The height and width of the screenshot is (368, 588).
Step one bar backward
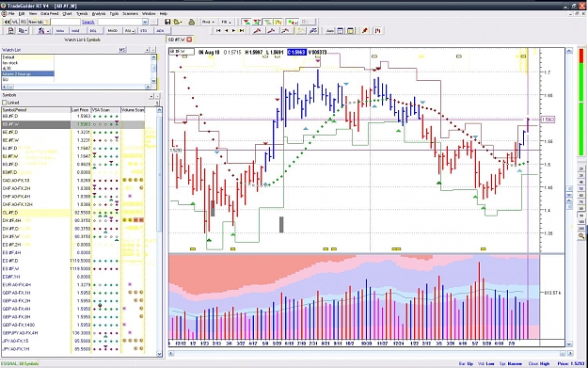[226, 31]
